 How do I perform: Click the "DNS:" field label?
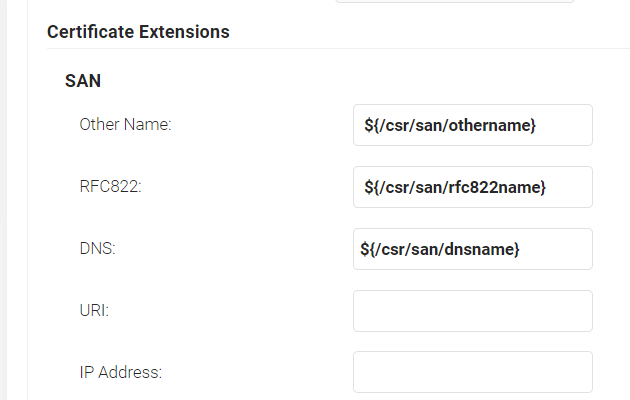[98, 249]
